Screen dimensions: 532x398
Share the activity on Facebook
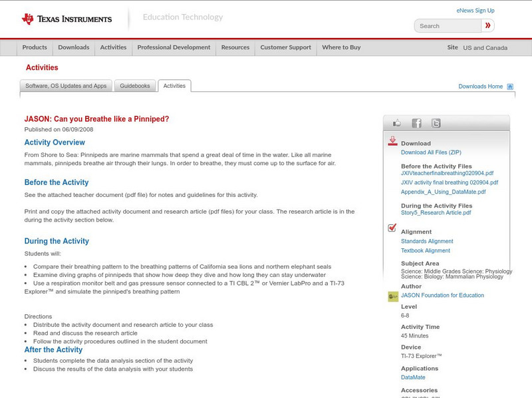[x=416, y=123]
